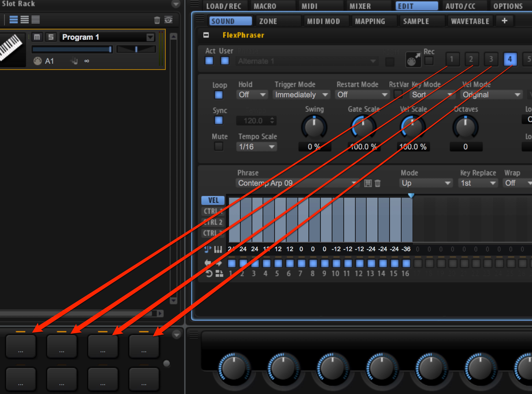Click the save phrase disk icon
The height and width of the screenshot is (394, 532).
point(368,183)
